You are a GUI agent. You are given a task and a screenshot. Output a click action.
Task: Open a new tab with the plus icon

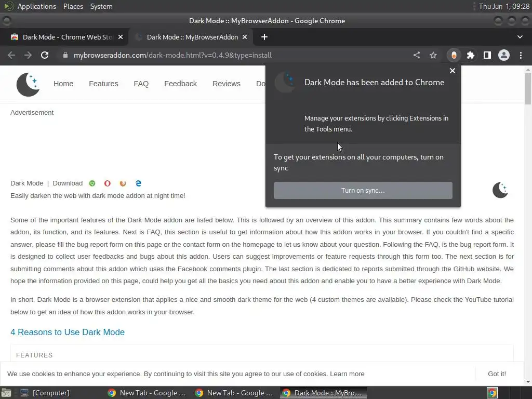point(264,37)
